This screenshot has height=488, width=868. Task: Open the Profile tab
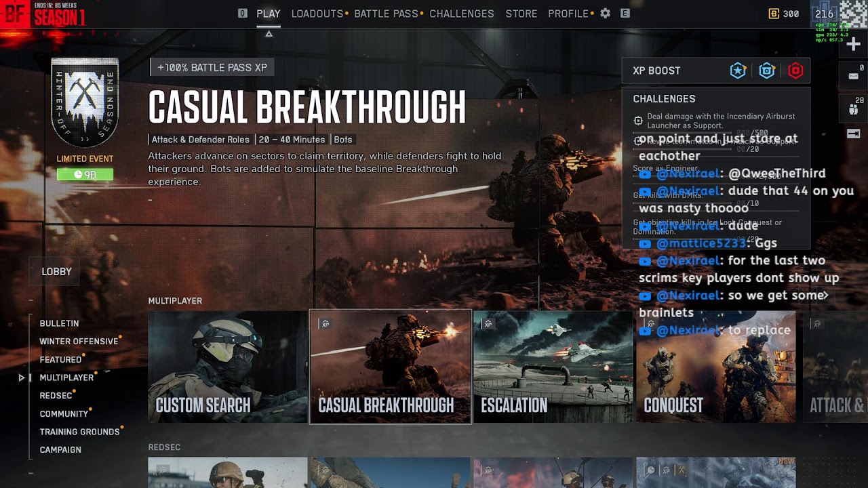pyautogui.click(x=568, y=14)
